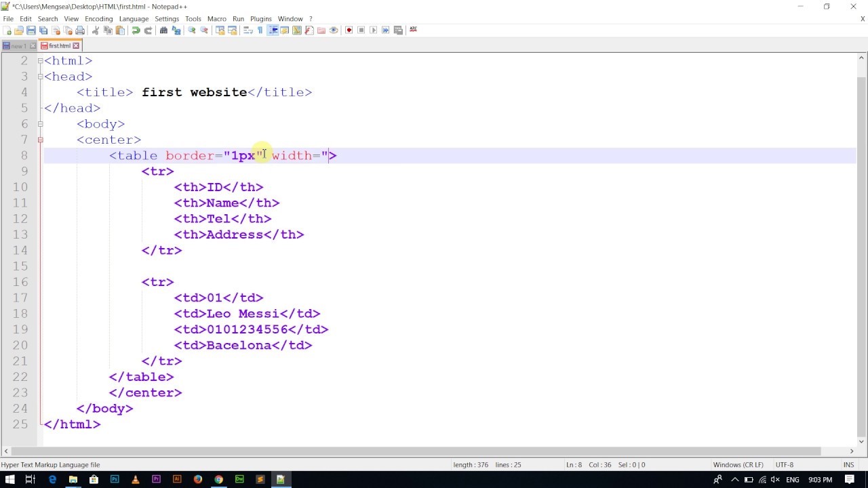Open the Encoding menu
Screen dimensions: 868x488
click(99, 19)
